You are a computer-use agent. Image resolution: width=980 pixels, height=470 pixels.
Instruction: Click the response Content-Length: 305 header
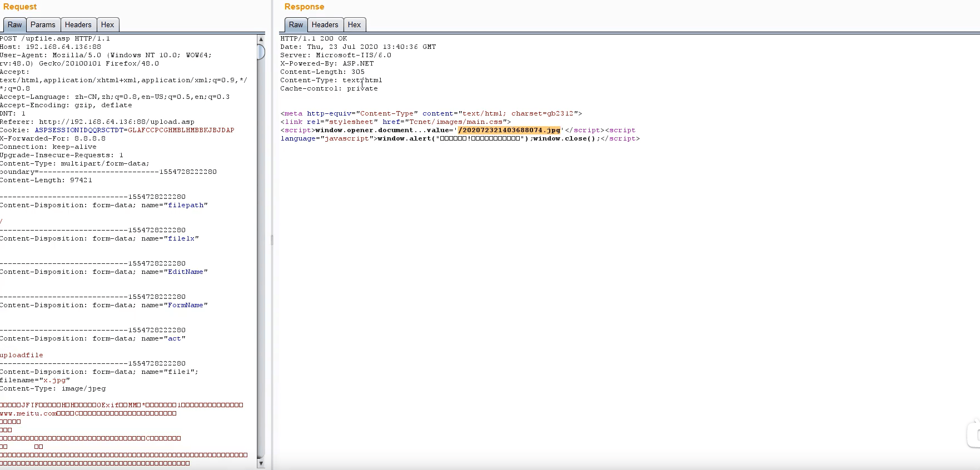coord(322,72)
